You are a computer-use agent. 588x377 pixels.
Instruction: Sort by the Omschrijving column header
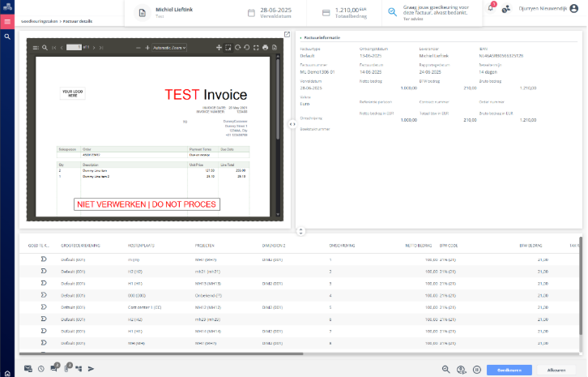coord(342,246)
